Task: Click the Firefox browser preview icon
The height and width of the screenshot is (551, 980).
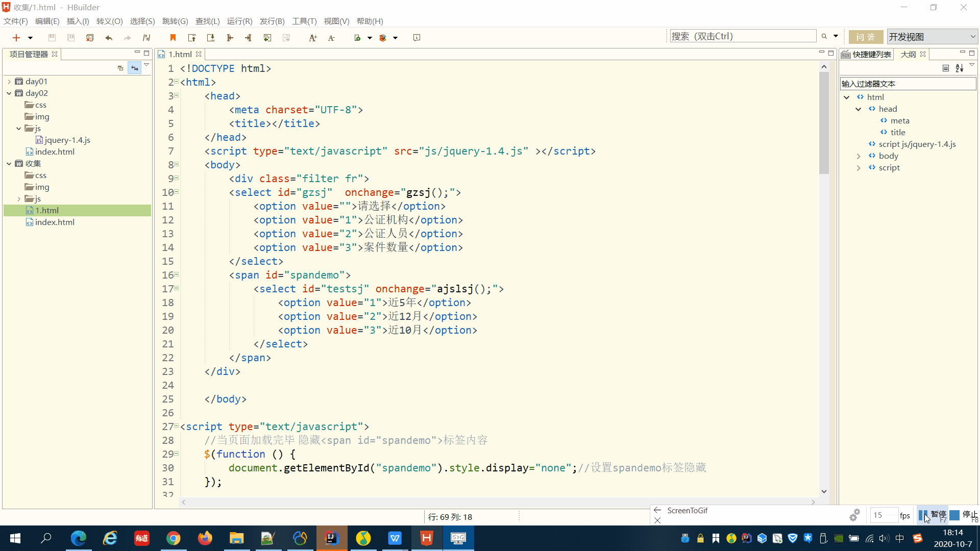Action: (x=383, y=38)
